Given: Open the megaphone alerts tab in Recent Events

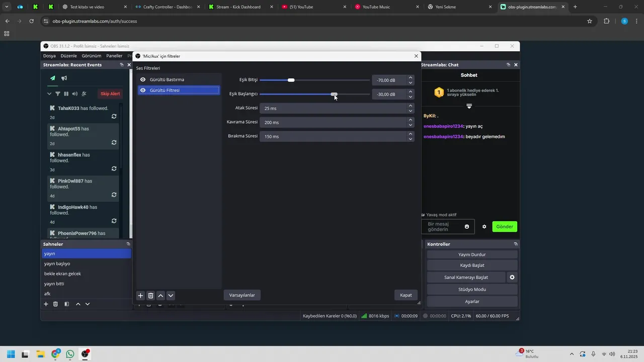Looking at the screenshot, I should [64, 78].
